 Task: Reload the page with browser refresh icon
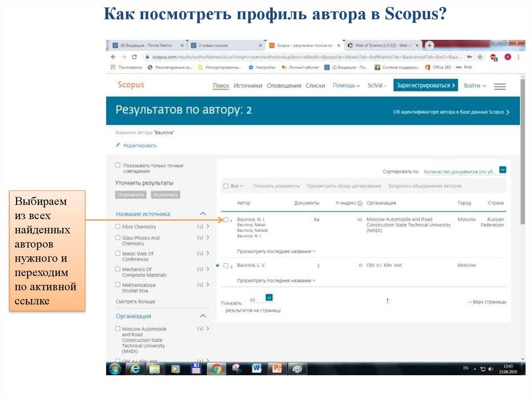[134, 57]
